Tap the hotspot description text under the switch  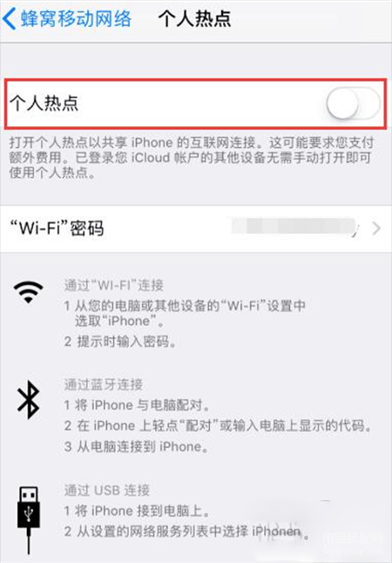(192, 158)
